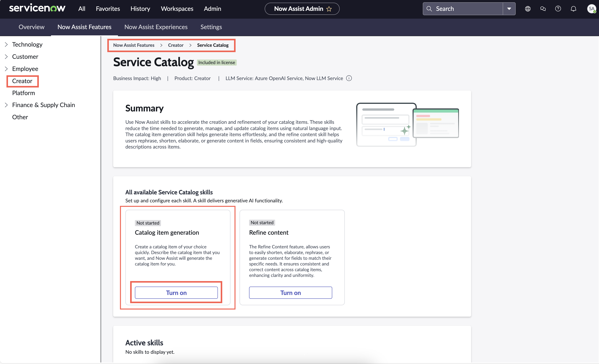Open the sidebar discussions chat icon

point(543,9)
